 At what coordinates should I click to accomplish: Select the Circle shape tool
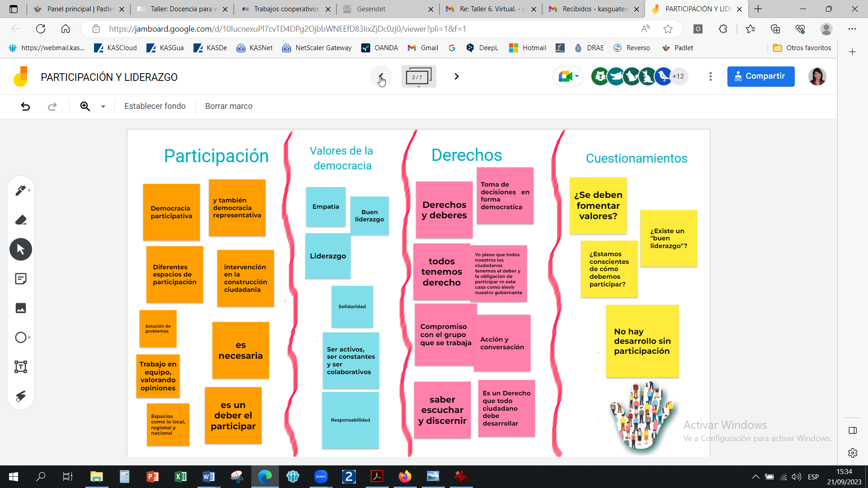point(21,338)
